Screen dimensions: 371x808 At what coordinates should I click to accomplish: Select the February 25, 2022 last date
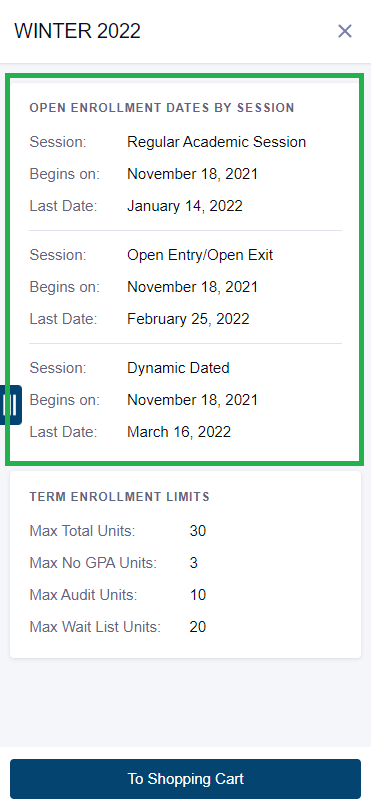pos(188,319)
